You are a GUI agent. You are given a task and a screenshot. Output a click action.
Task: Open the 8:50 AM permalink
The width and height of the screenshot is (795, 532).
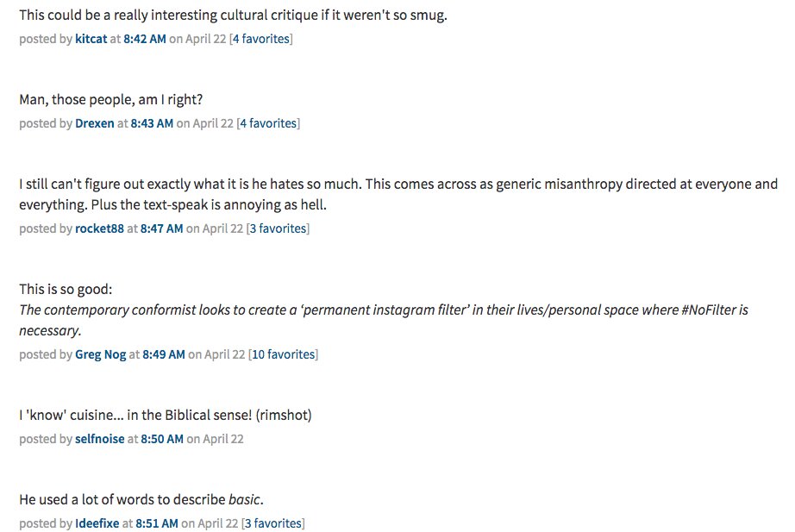(x=162, y=439)
